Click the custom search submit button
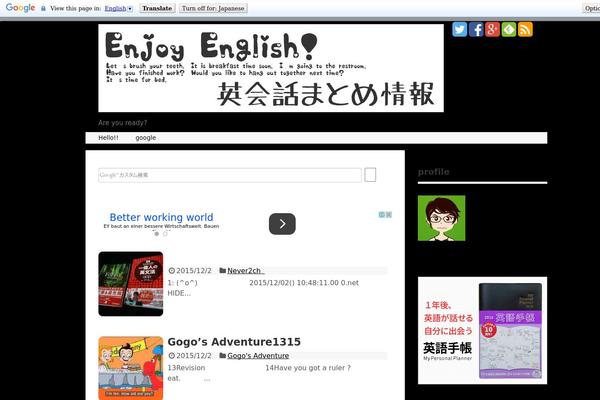 pyautogui.click(x=370, y=175)
